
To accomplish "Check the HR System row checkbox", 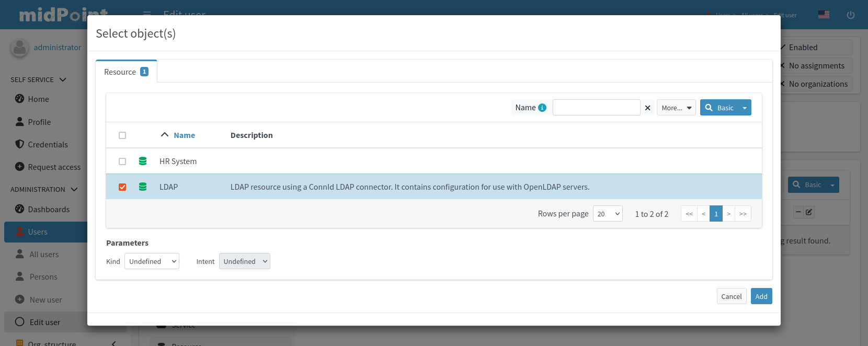I will point(122,162).
